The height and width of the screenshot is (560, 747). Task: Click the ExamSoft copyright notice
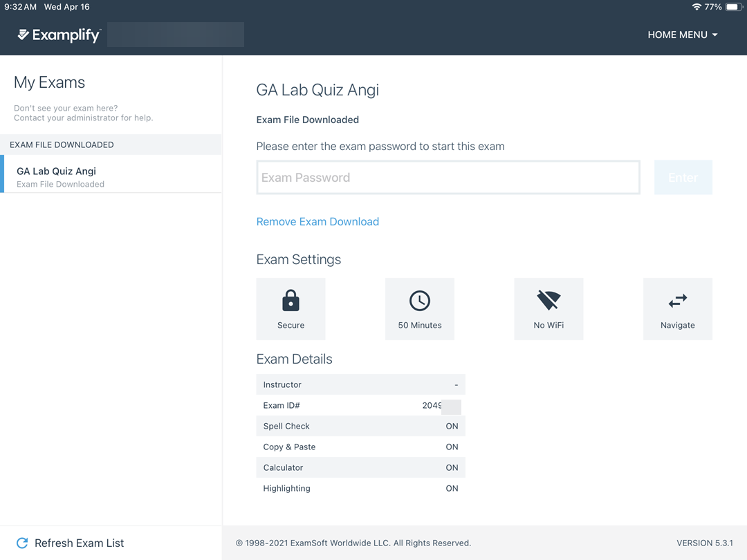pos(353,543)
